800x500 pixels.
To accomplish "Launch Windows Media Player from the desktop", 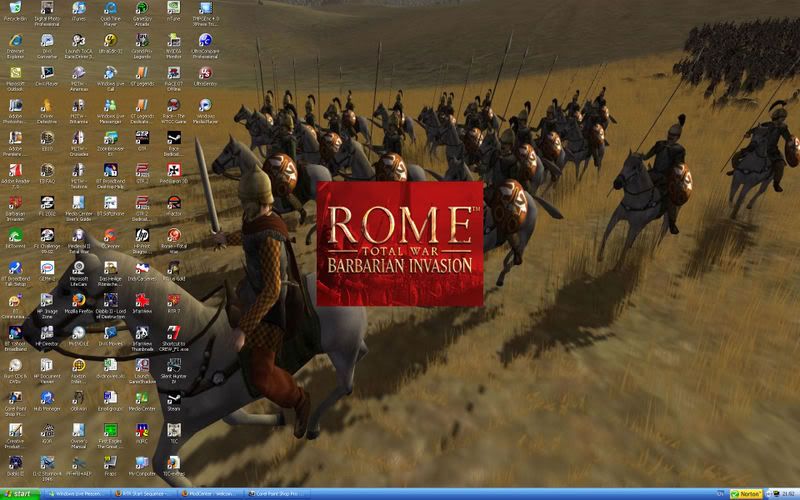I will pos(205,105).
